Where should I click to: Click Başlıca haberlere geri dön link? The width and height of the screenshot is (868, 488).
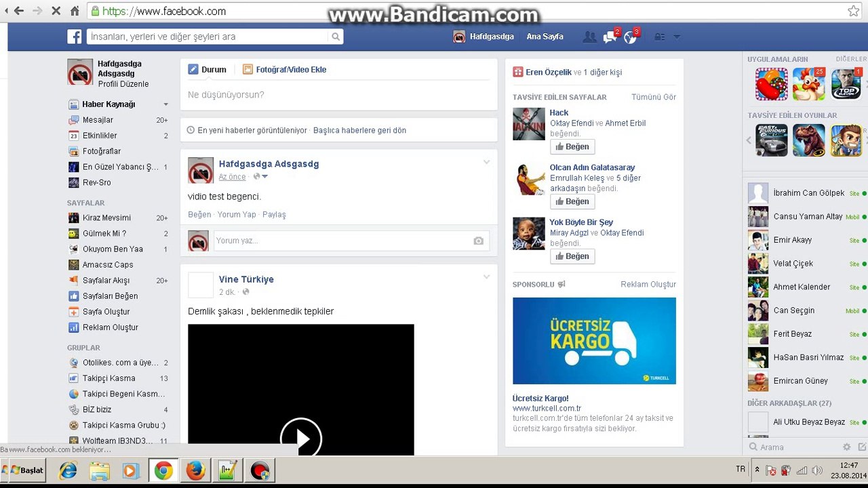[359, 130]
